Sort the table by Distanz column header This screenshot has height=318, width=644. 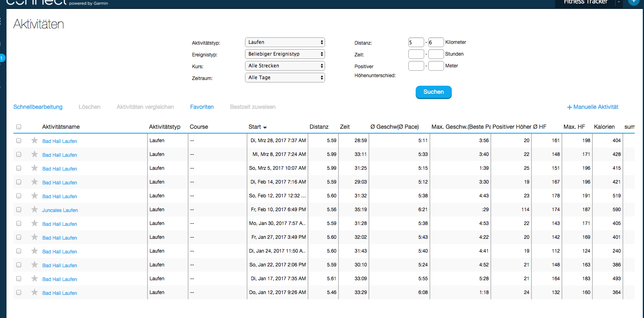[319, 127]
